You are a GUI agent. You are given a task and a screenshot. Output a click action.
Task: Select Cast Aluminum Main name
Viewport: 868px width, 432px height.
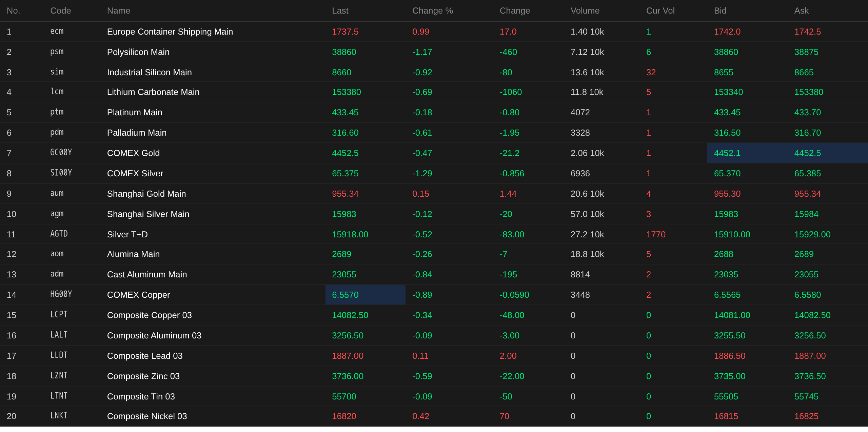(147, 274)
